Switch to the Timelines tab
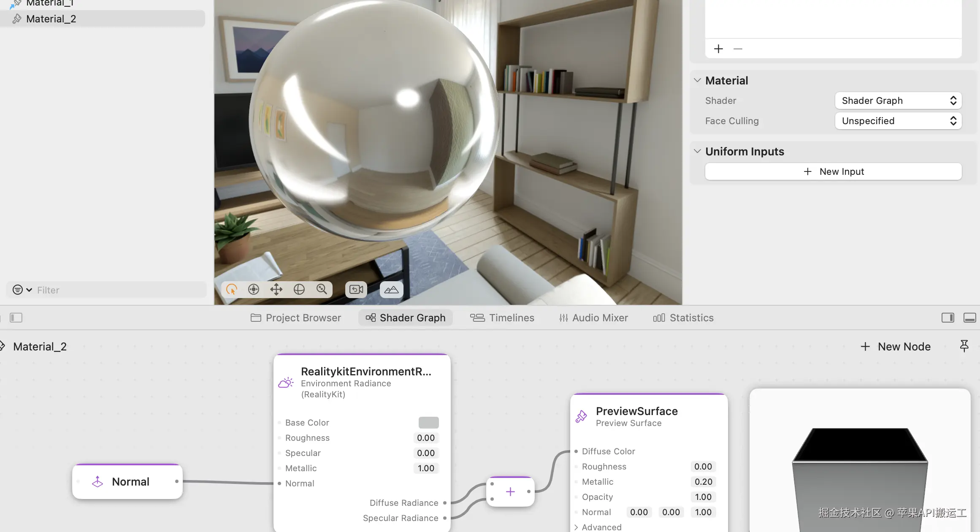The height and width of the screenshot is (532, 980). [502, 318]
